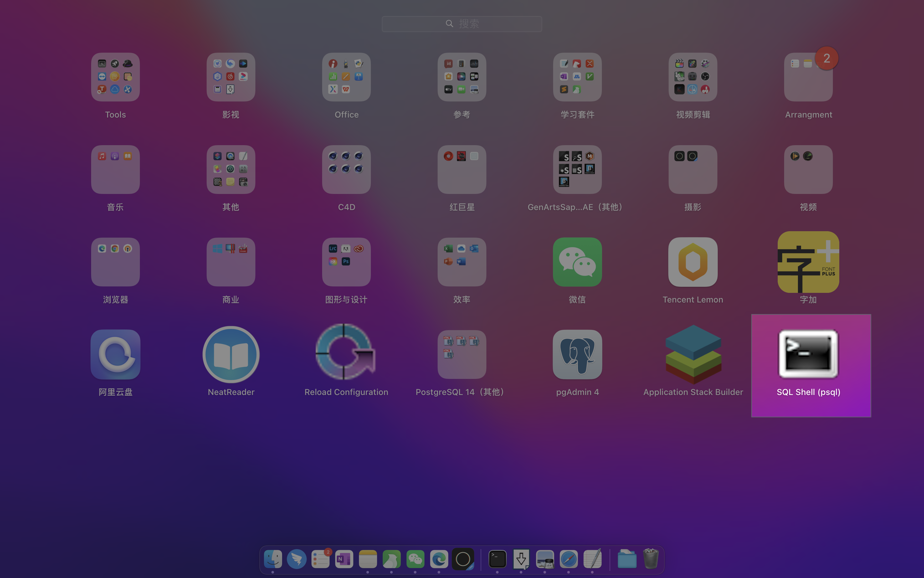The height and width of the screenshot is (578, 924).
Task: Open the PostgreSQL 14（其他） folder
Action: (462, 355)
